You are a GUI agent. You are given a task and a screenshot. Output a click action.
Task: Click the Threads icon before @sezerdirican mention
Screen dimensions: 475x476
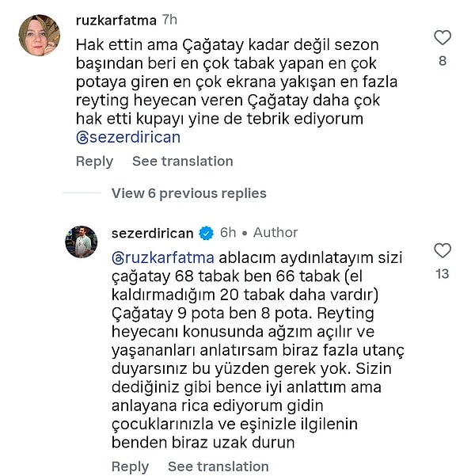(82, 137)
